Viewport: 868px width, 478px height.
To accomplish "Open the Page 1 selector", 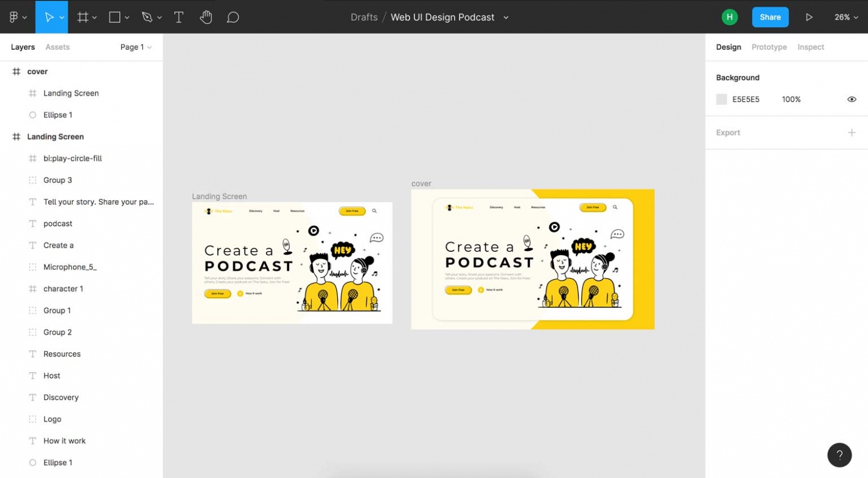I will tap(136, 47).
